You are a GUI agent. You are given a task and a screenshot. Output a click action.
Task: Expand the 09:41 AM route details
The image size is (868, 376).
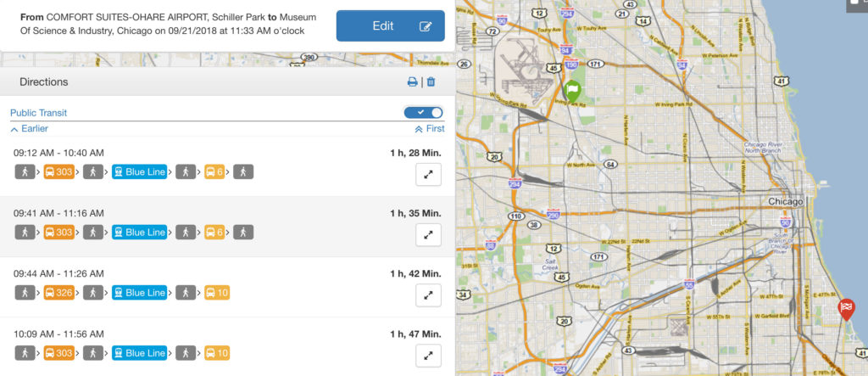point(428,234)
